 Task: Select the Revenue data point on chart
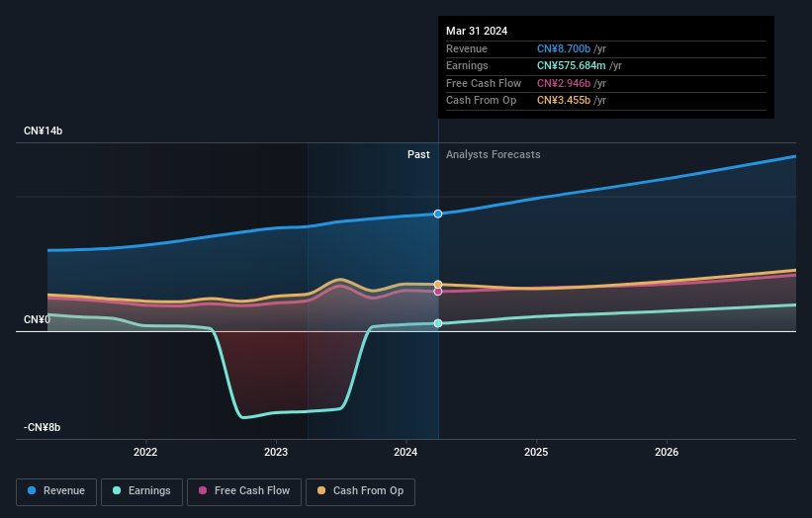click(438, 214)
